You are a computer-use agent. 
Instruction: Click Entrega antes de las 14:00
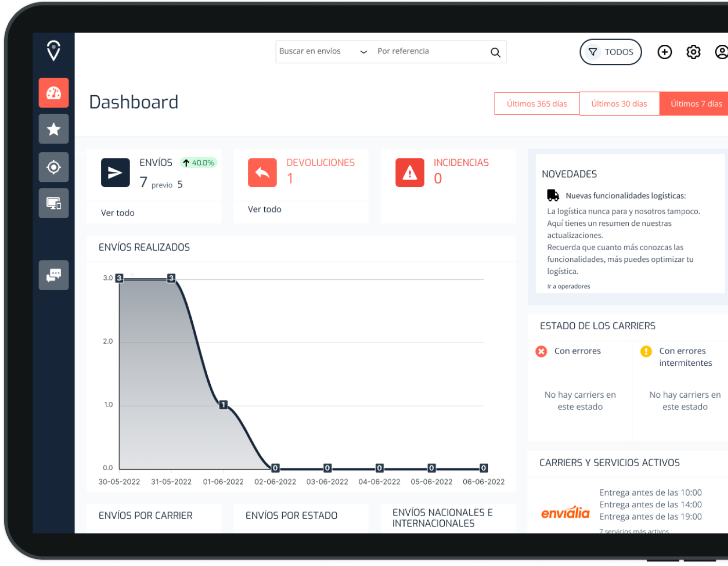pyautogui.click(x=650, y=505)
